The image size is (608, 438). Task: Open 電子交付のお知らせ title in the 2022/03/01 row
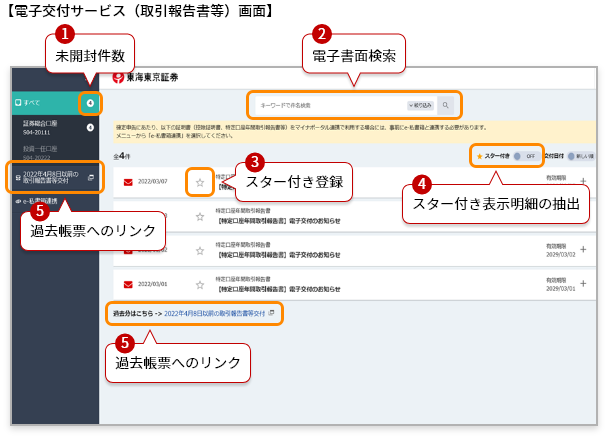point(279,289)
